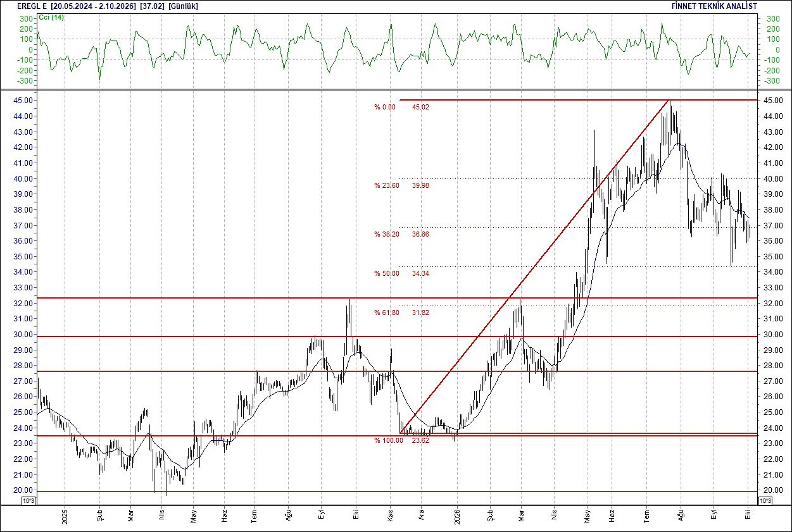
Task: Click the 36.86 Fibonacci price value
Action: tap(420, 234)
